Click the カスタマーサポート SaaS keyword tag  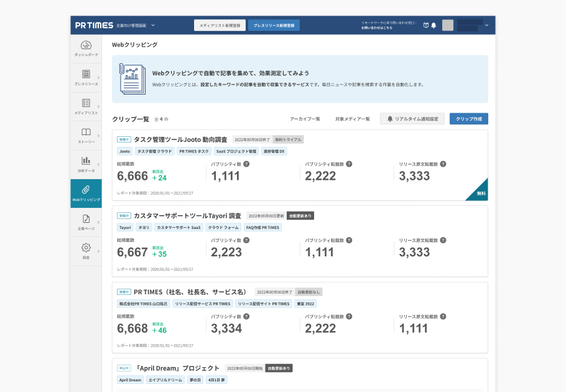pyautogui.click(x=179, y=227)
